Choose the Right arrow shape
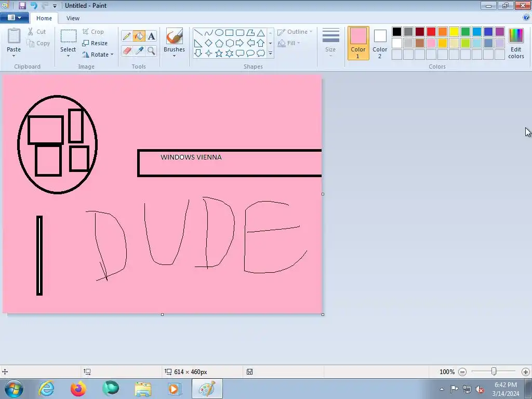532x399 pixels. point(240,43)
